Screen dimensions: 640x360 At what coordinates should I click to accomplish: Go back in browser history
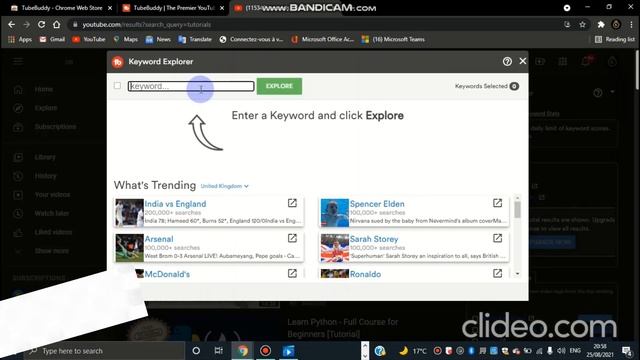coord(11,24)
